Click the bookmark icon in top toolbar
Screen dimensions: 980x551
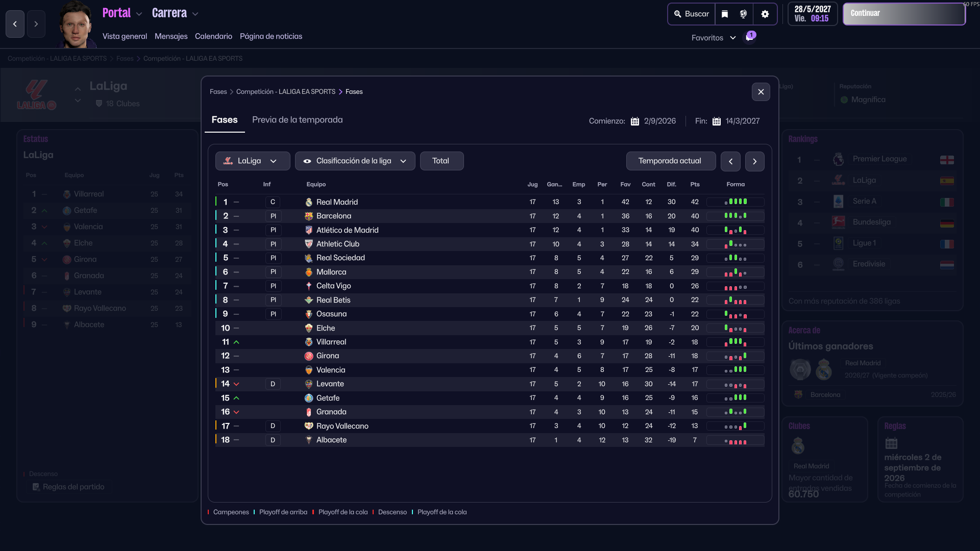click(x=725, y=14)
